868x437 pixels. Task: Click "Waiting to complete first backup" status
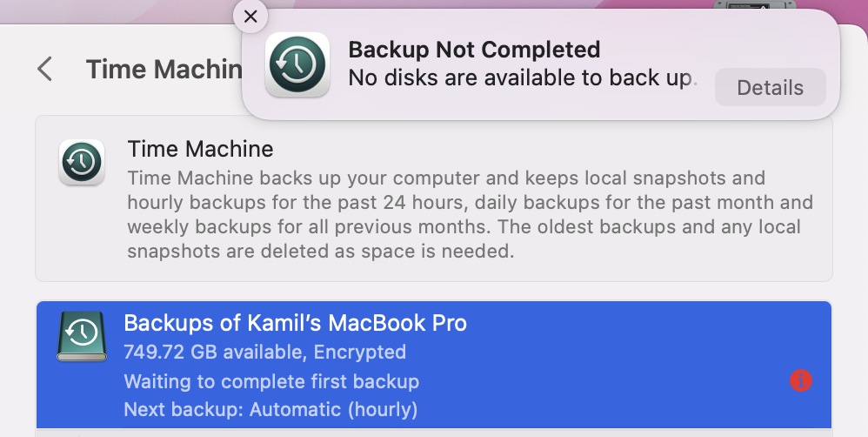click(271, 381)
